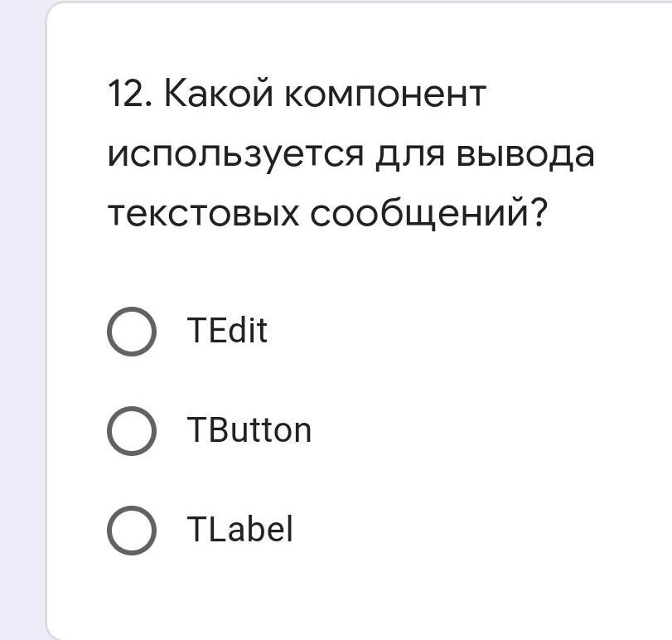Click the word компонент in the question

[385, 94]
